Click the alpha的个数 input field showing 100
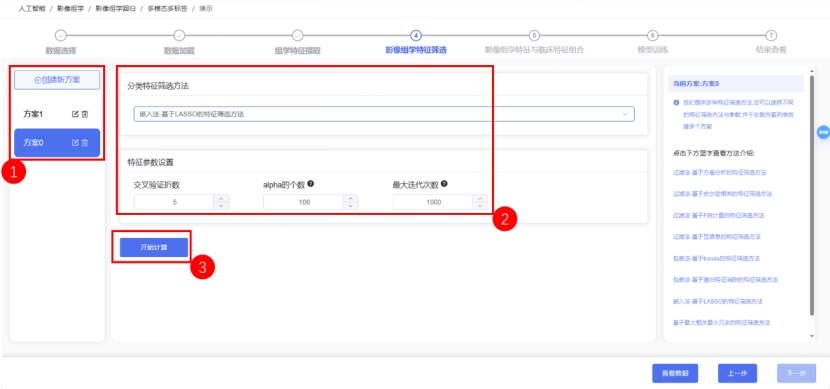Viewport: 830px width, 389px height. tap(303, 202)
